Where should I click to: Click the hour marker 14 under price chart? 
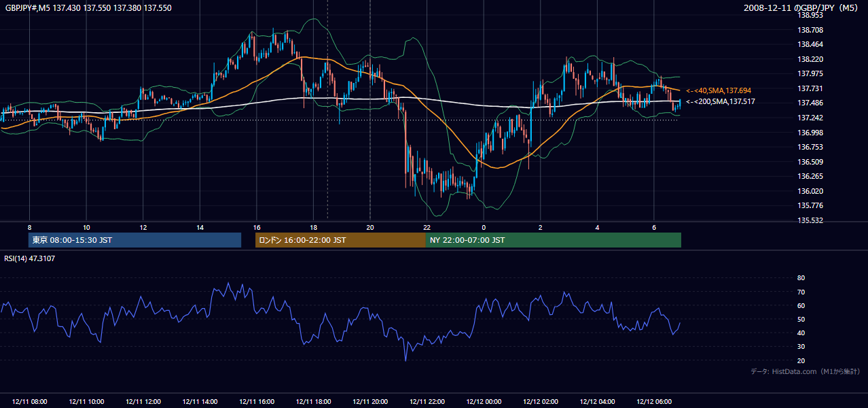(200, 227)
